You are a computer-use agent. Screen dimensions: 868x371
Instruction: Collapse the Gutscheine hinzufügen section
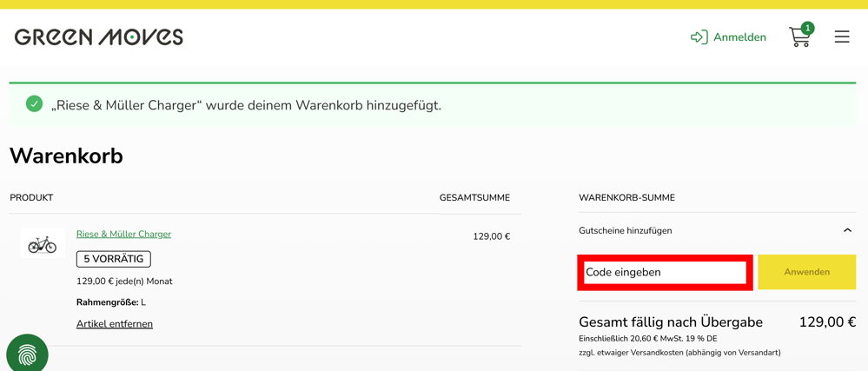pyautogui.click(x=847, y=230)
